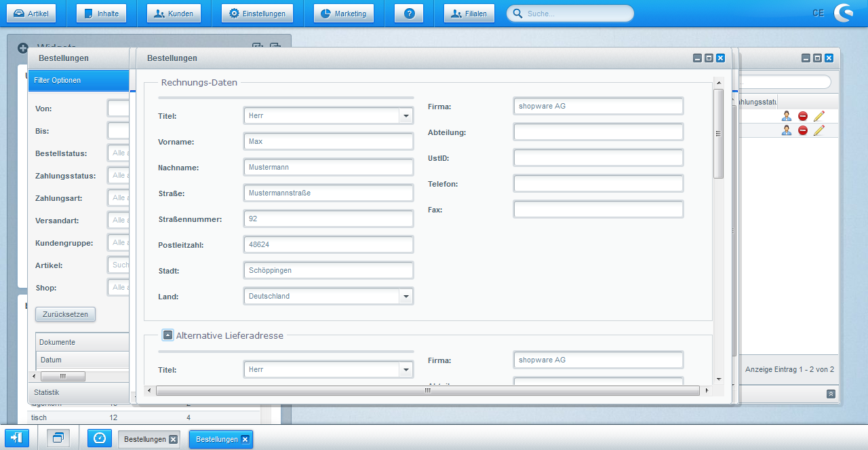868x450 pixels.
Task: Open customer icon in first order row
Action: click(786, 116)
